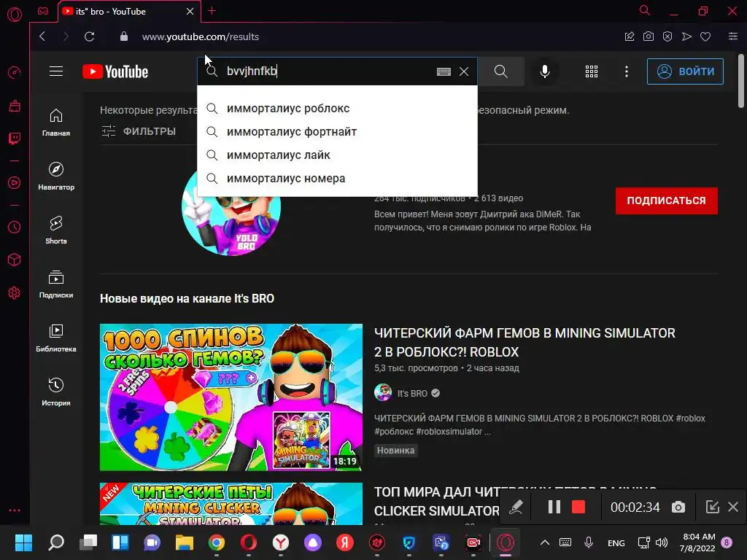Open Навигатор in the sidebar
The height and width of the screenshot is (560, 747).
click(56, 176)
